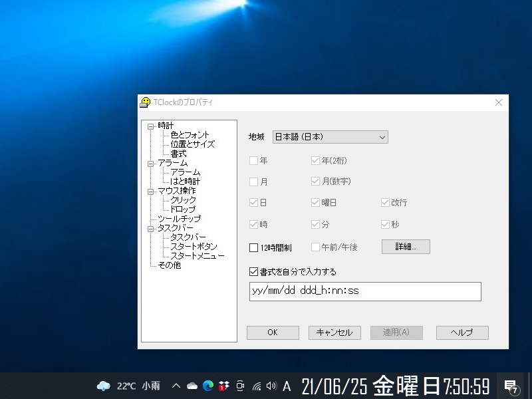Open the Dropbox tray icon
Screen dimensions: 532x399
[224, 386]
